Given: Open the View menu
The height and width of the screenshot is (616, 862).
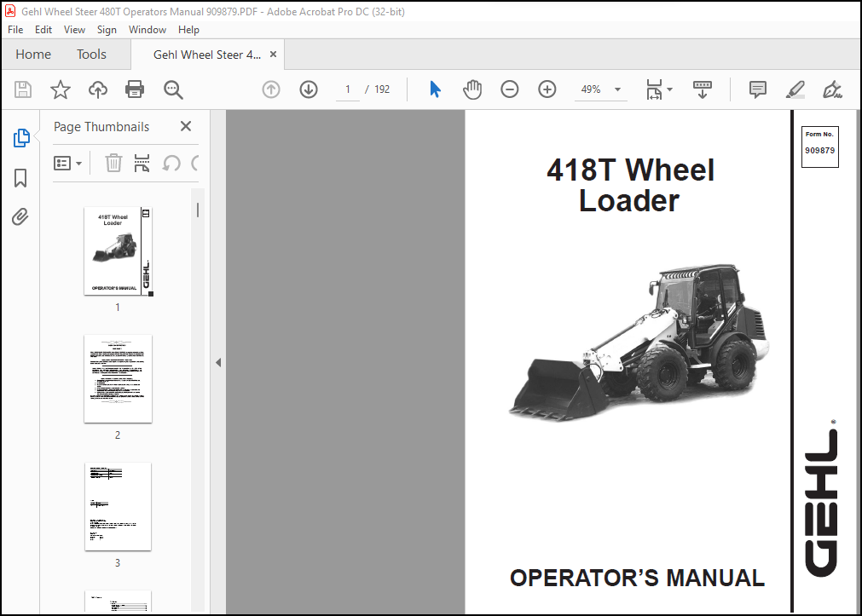Looking at the screenshot, I should (74, 30).
